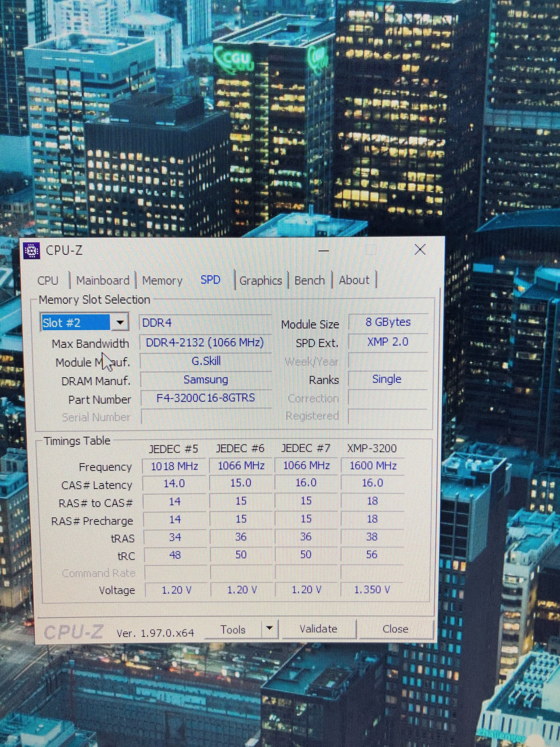Select the Slot #2 combo box field
The image size is (560, 747).
tap(76, 323)
